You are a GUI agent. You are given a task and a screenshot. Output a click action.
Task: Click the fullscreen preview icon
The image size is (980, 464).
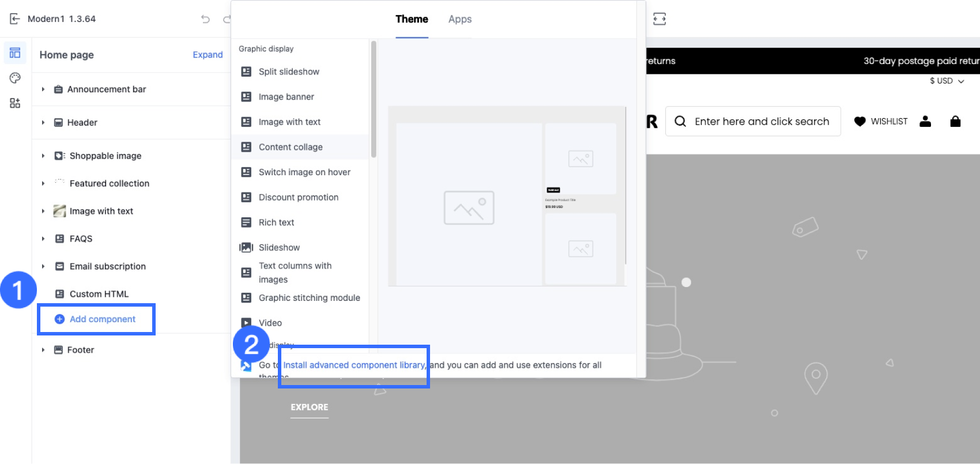pyautogui.click(x=659, y=19)
